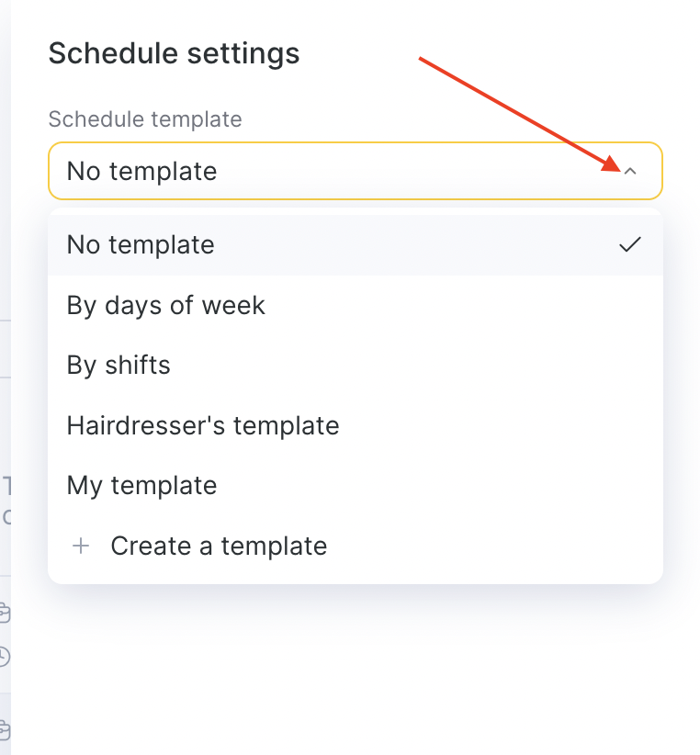Select "Hairdresser's template" from the list
The width and height of the screenshot is (700, 755).
point(203,425)
